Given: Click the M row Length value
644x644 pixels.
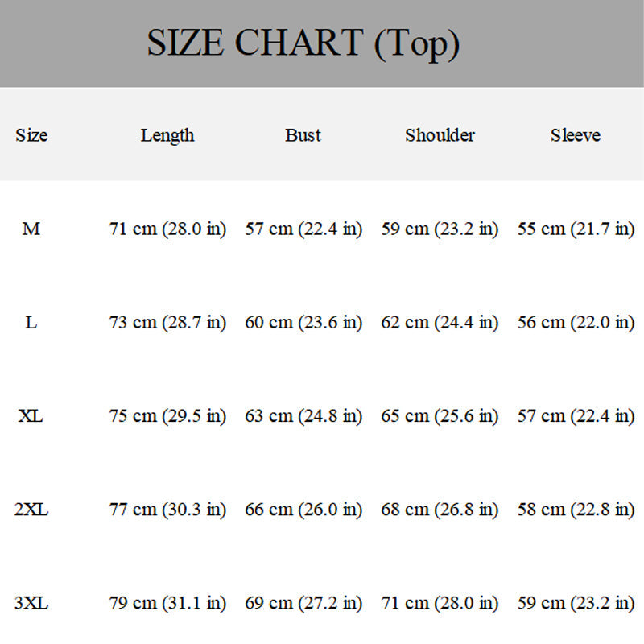Looking at the screenshot, I should [x=167, y=229].
